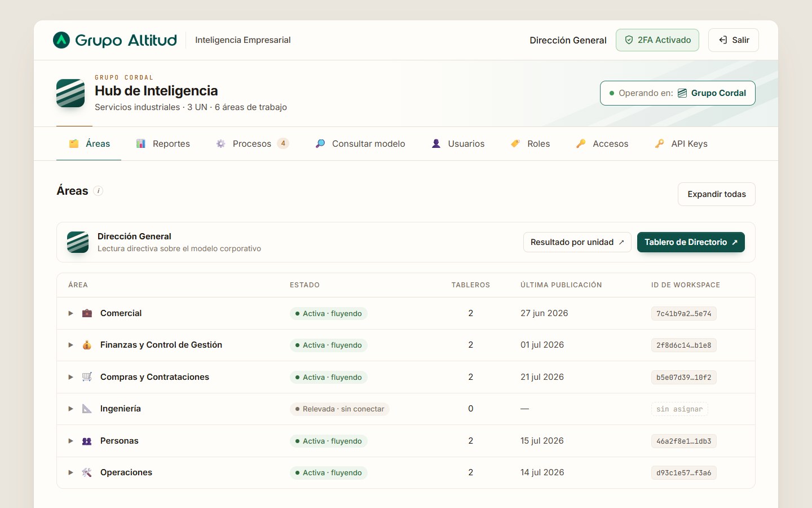Click the shopping cart icon of Compras
The image size is (812, 508).
[87, 377]
